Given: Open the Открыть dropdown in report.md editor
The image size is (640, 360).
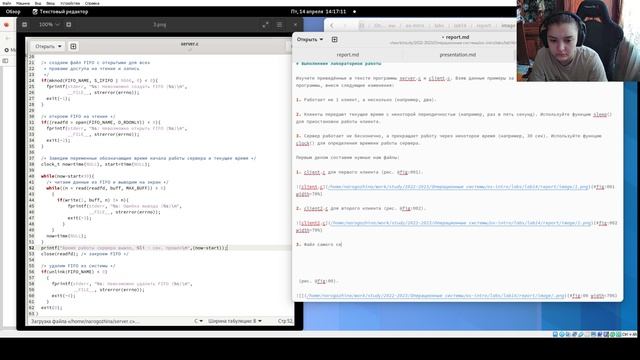Looking at the screenshot, I should 310,40.
